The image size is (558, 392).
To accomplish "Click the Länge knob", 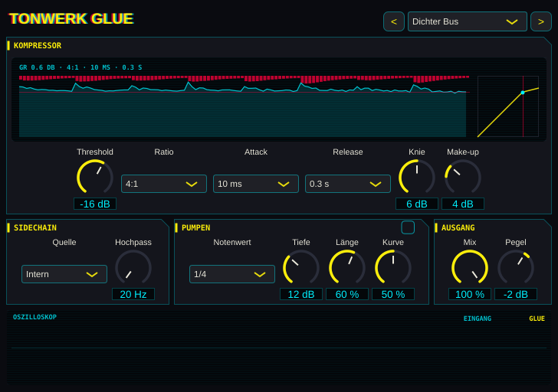I will [x=347, y=267].
